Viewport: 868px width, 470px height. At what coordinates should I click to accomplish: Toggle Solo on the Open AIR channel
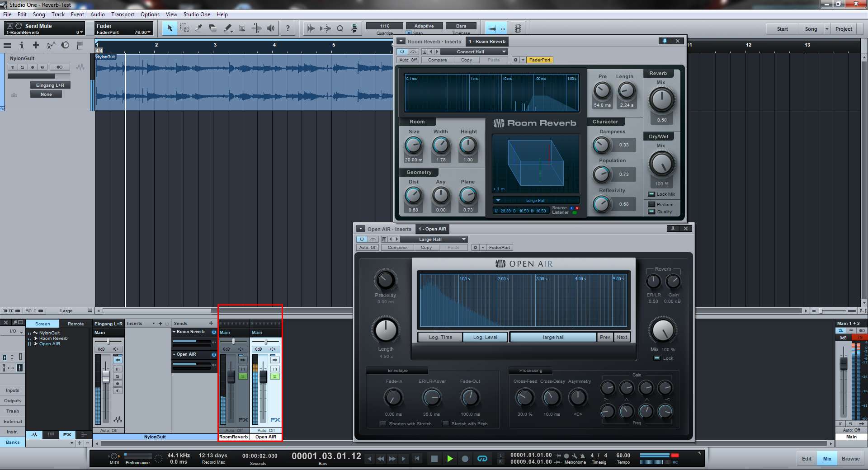pyautogui.click(x=275, y=376)
